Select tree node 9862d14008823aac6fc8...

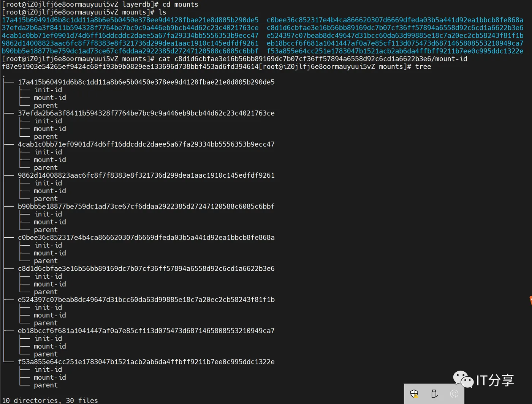point(146,175)
